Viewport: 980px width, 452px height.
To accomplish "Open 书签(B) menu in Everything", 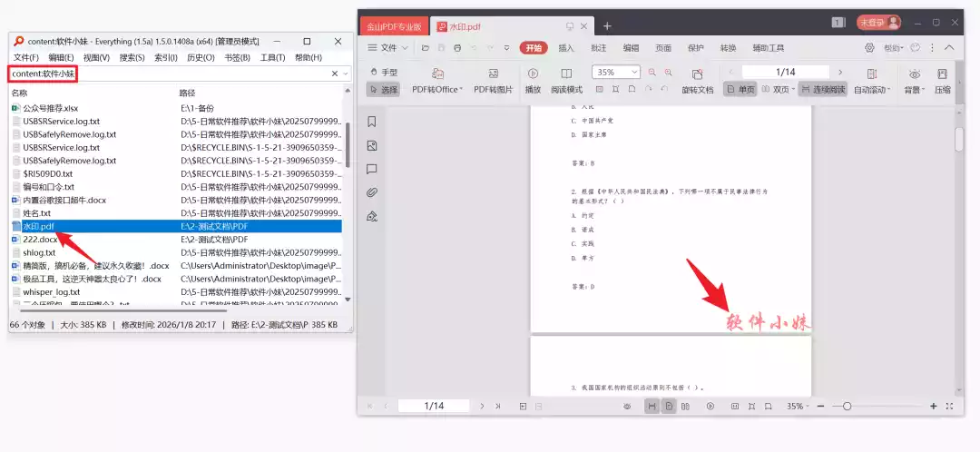I will (x=237, y=57).
